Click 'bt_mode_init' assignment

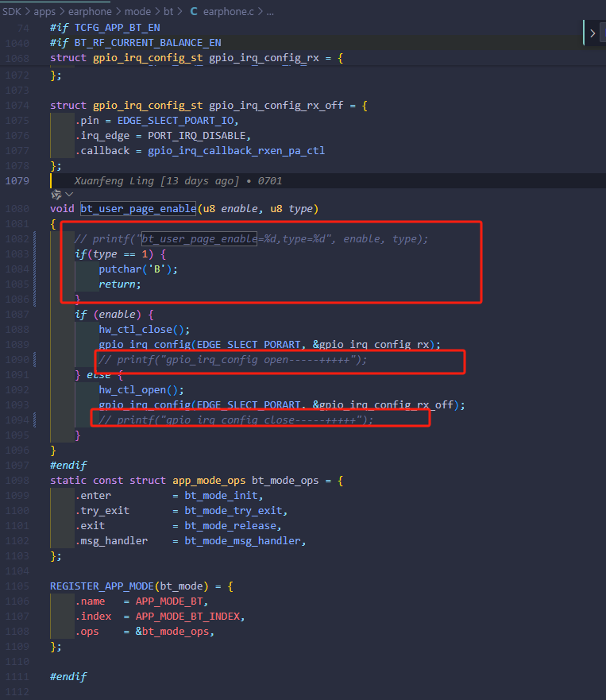[x=222, y=496]
